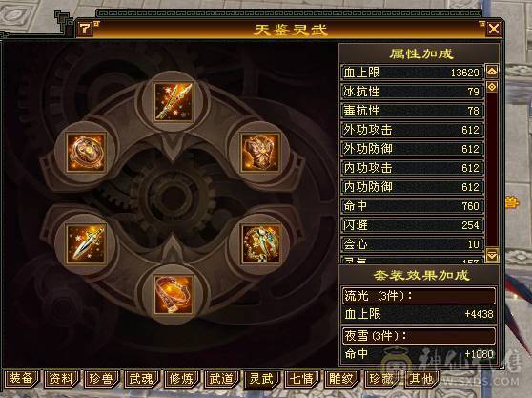
Task: Switch to the 珍兽 tab
Action: [101, 379]
